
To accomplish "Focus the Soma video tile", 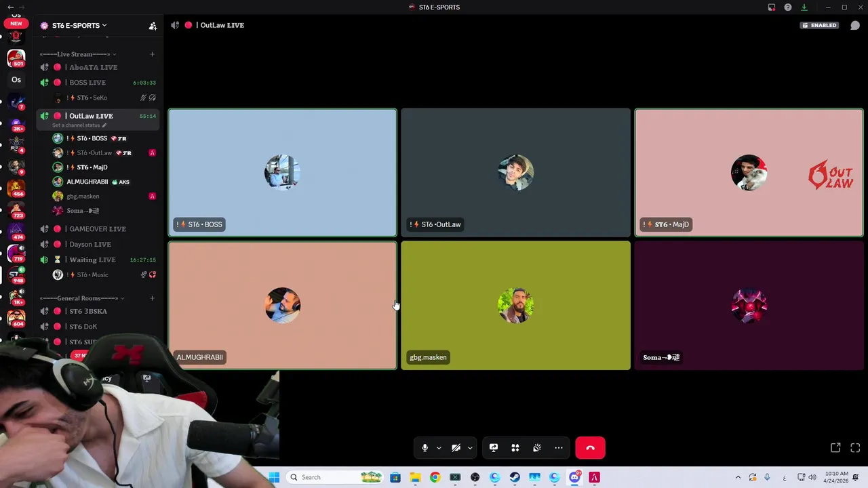I will point(749,306).
